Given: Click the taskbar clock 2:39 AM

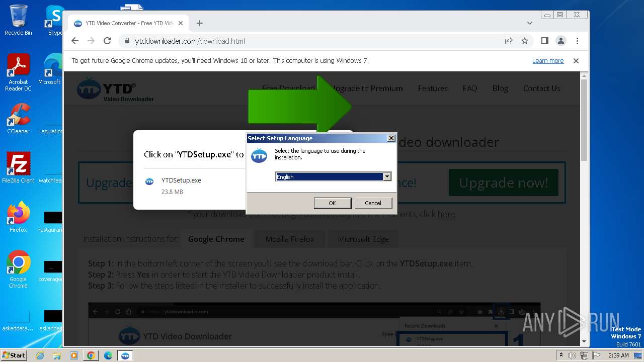Looking at the screenshot, I should click(618, 355).
